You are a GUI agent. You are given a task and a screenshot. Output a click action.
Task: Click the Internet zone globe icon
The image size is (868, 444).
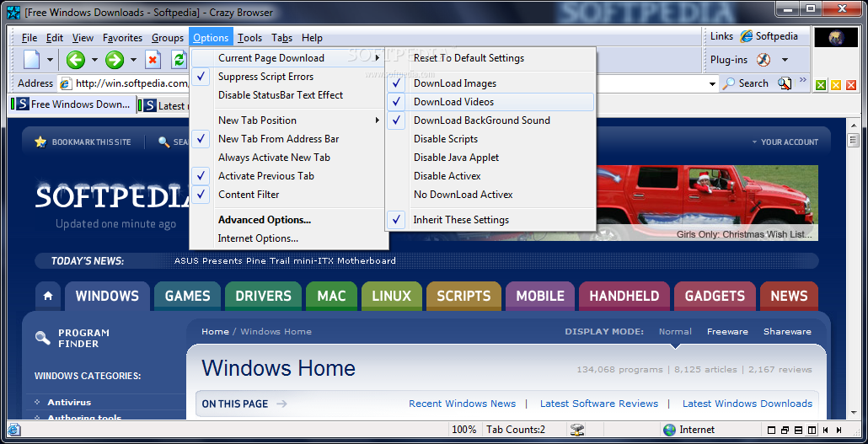point(669,430)
